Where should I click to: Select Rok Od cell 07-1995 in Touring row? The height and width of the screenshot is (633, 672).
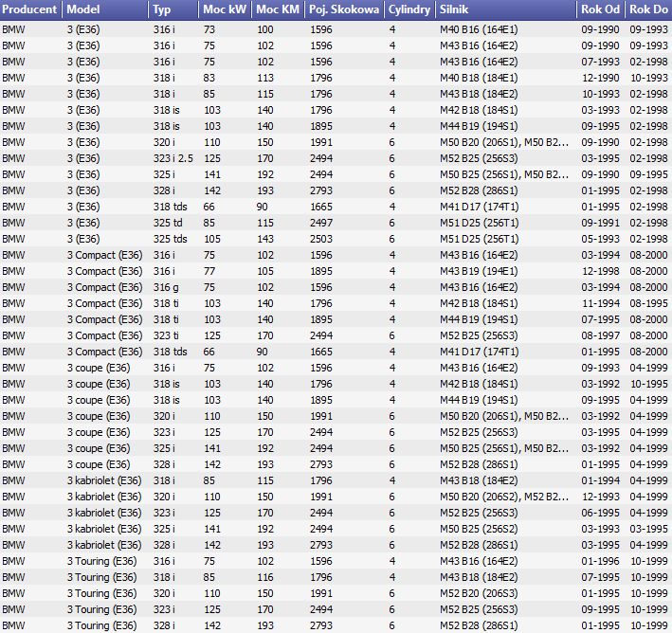pos(600,577)
